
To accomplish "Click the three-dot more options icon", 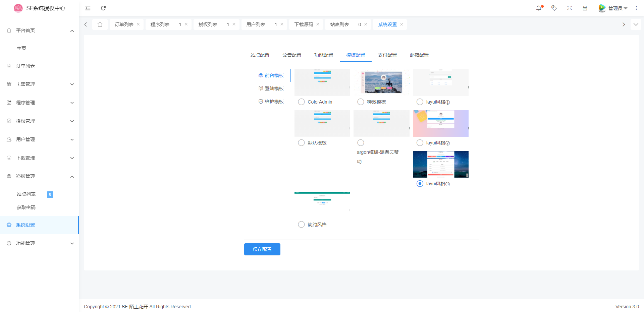I will [x=636, y=8].
